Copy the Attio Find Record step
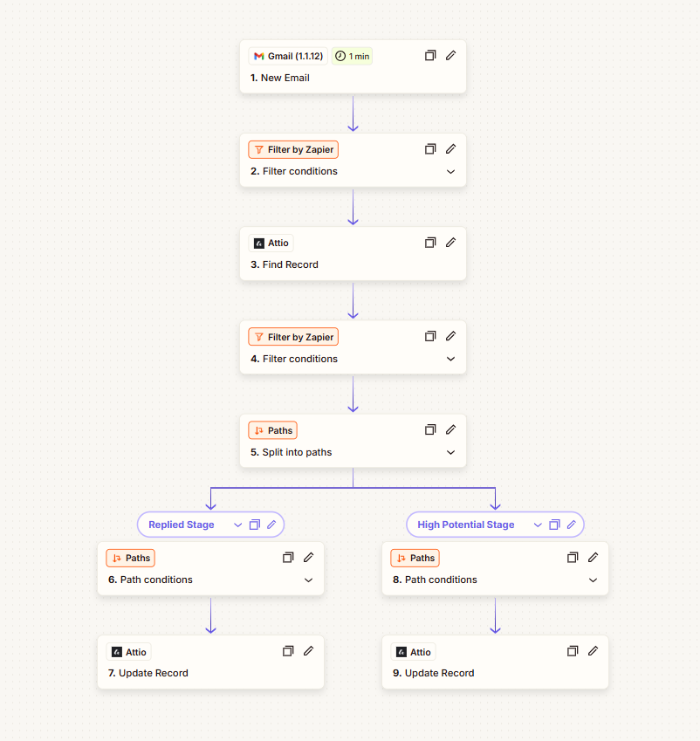Screen dimensions: 700x741 pos(430,243)
